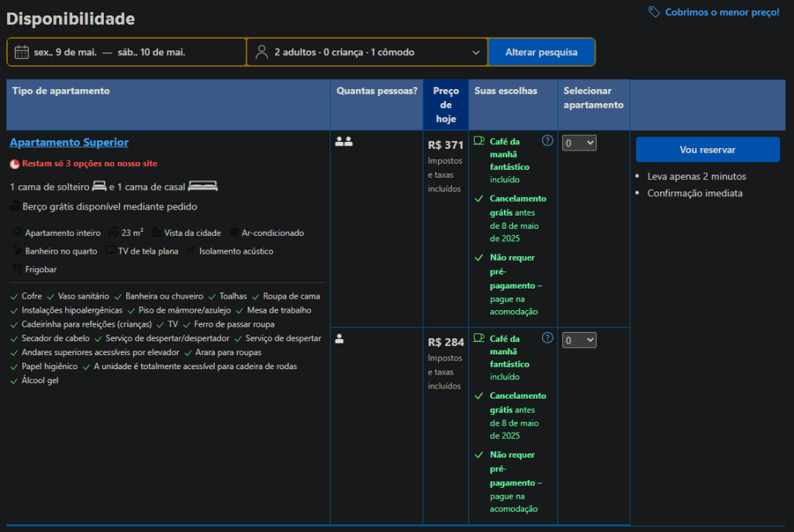794x532 pixels.
Task: Click the double bed icon
Action: click(x=202, y=186)
